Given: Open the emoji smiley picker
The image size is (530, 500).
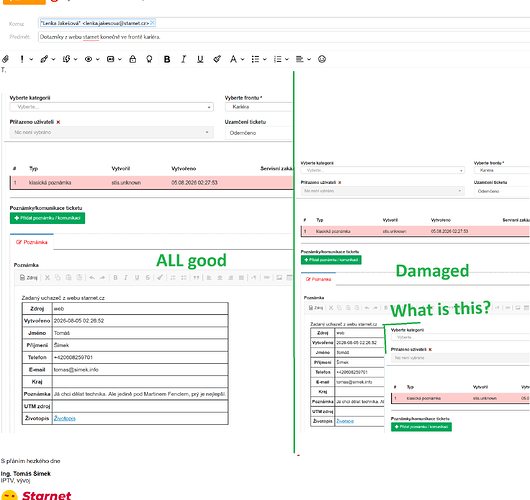Looking at the screenshot, I should pos(322,59).
